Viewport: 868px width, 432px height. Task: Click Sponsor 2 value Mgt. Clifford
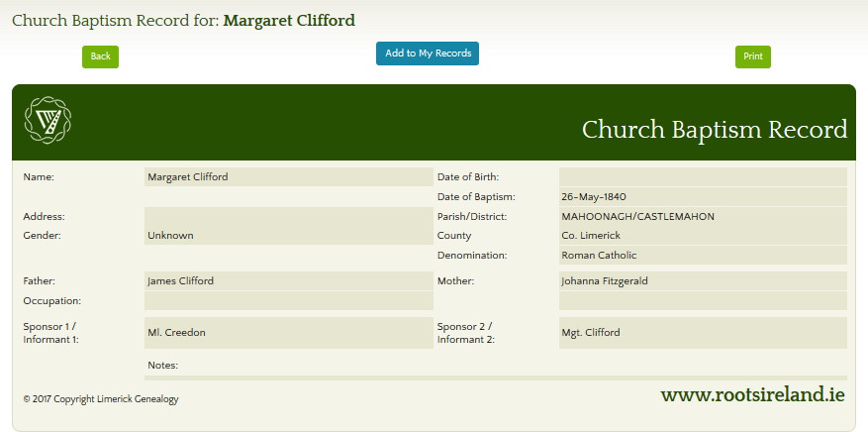pyautogui.click(x=702, y=333)
